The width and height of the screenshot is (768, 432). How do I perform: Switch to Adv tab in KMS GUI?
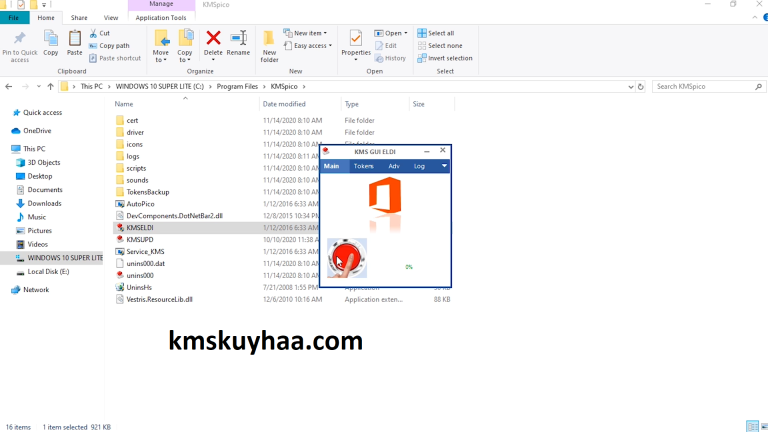pyautogui.click(x=394, y=166)
